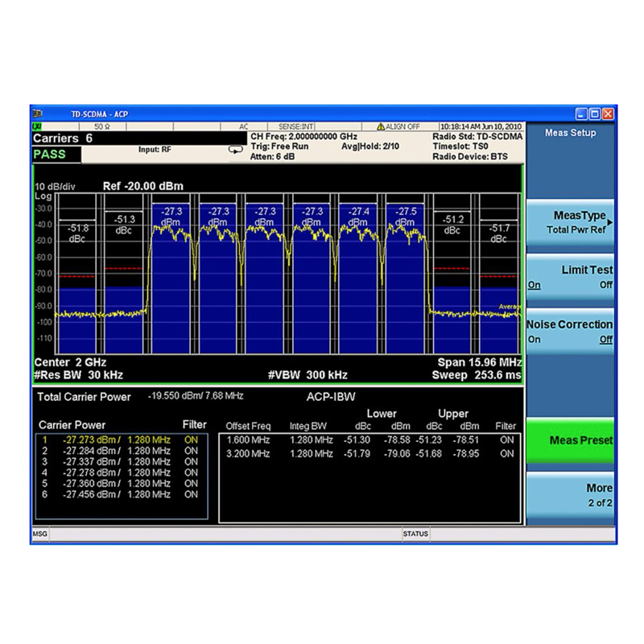Click the -51.7 dBc offset marker label
The height and width of the screenshot is (644, 644).
[499, 233]
